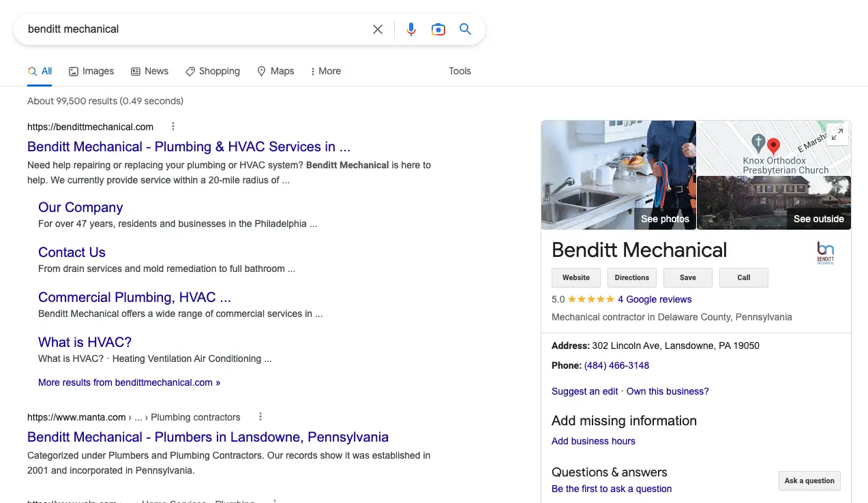Click the https://bendittmechanical.com URL text
Image resolution: width=868 pixels, height=503 pixels.
(x=90, y=127)
